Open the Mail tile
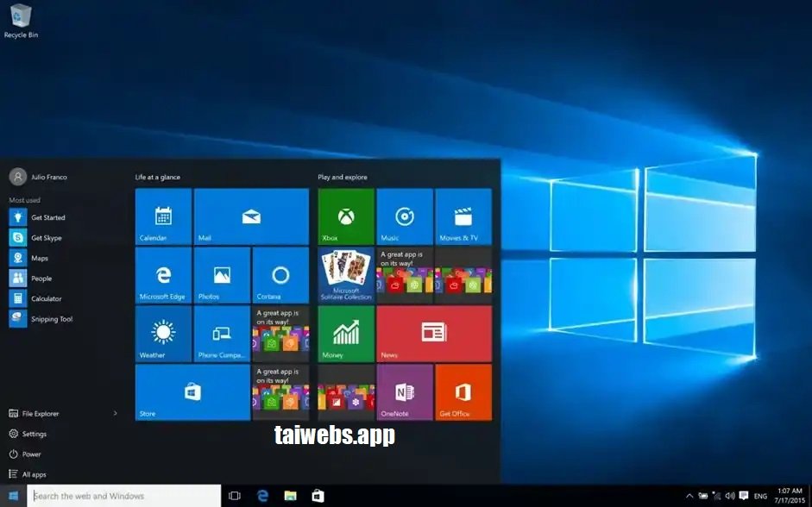Screen dimensions: 812x507 [251, 216]
